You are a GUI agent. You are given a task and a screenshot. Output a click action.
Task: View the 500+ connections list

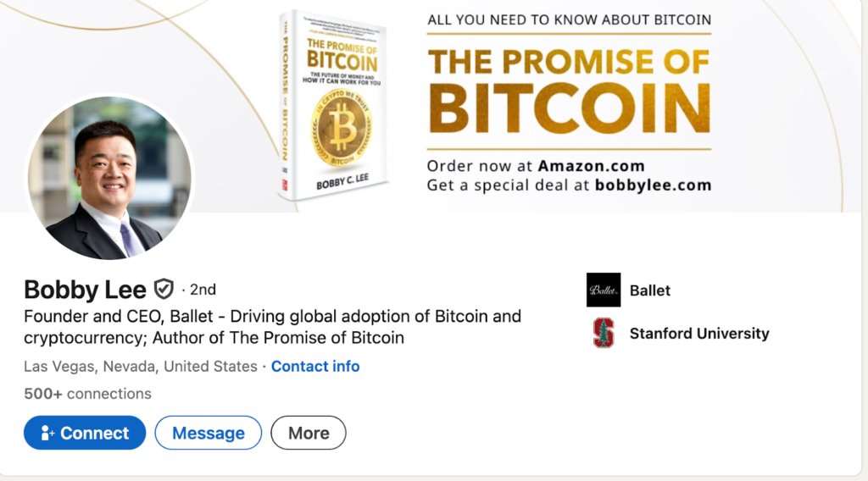pos(87,394)
